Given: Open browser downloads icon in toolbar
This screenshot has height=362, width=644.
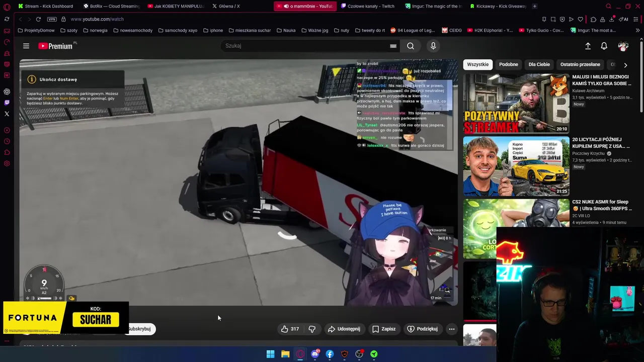Looking at the screenshot, I should [x=612, y=19].
